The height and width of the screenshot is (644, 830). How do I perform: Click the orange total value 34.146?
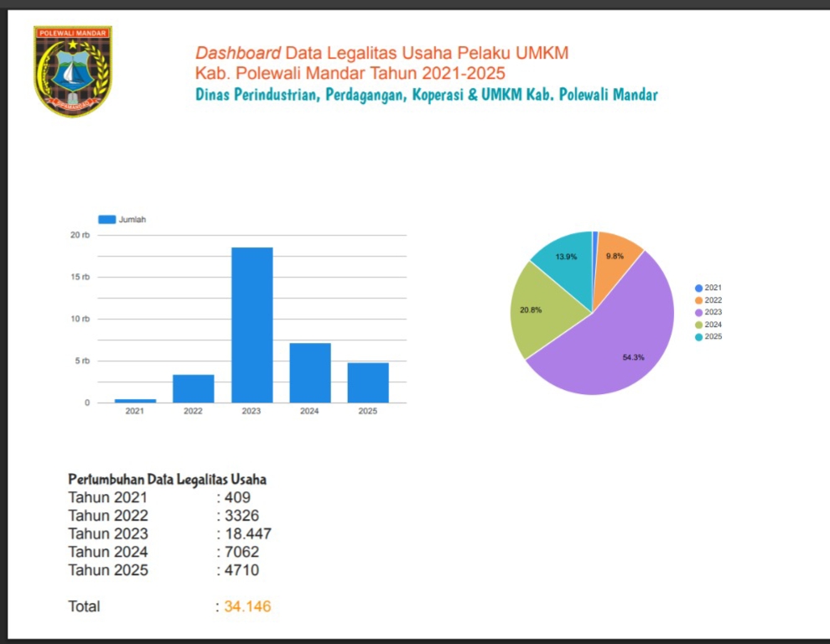247,606
